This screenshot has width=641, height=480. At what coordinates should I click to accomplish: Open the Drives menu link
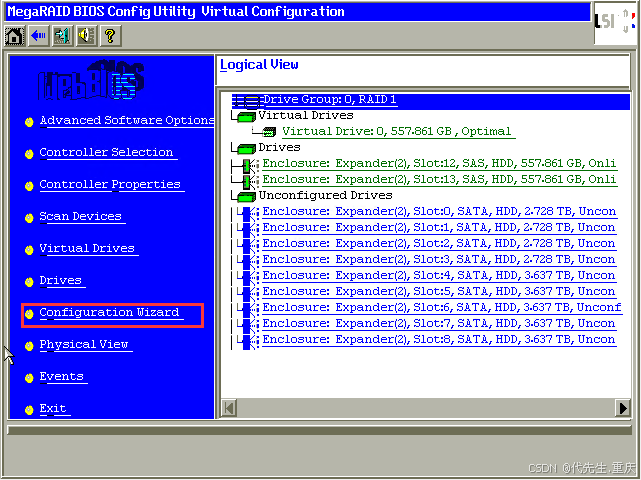coord(61,280)
